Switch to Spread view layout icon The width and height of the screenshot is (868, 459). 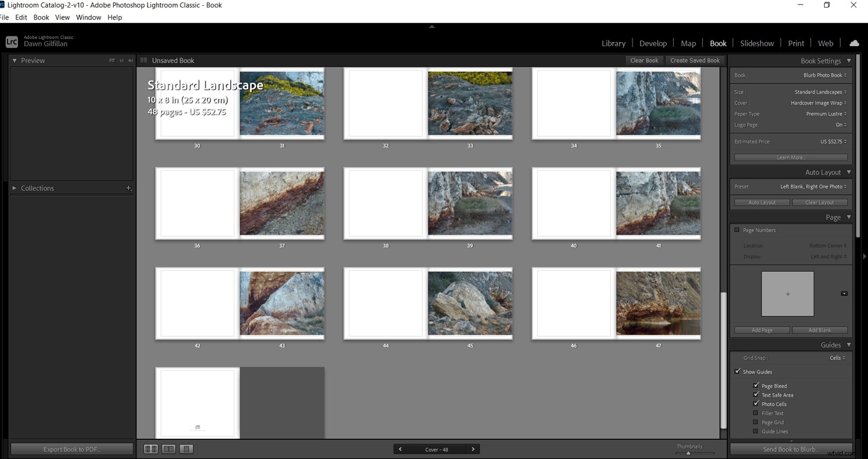(x=168, y=449)
